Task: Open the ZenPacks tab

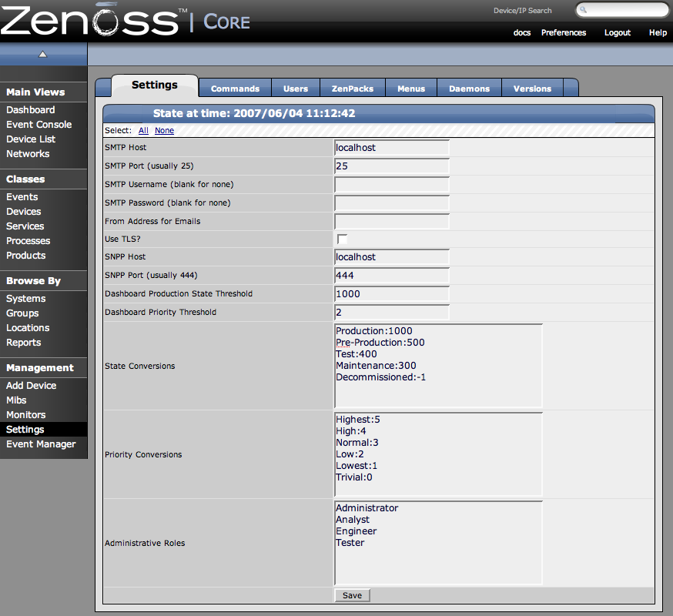Action: 353,89
